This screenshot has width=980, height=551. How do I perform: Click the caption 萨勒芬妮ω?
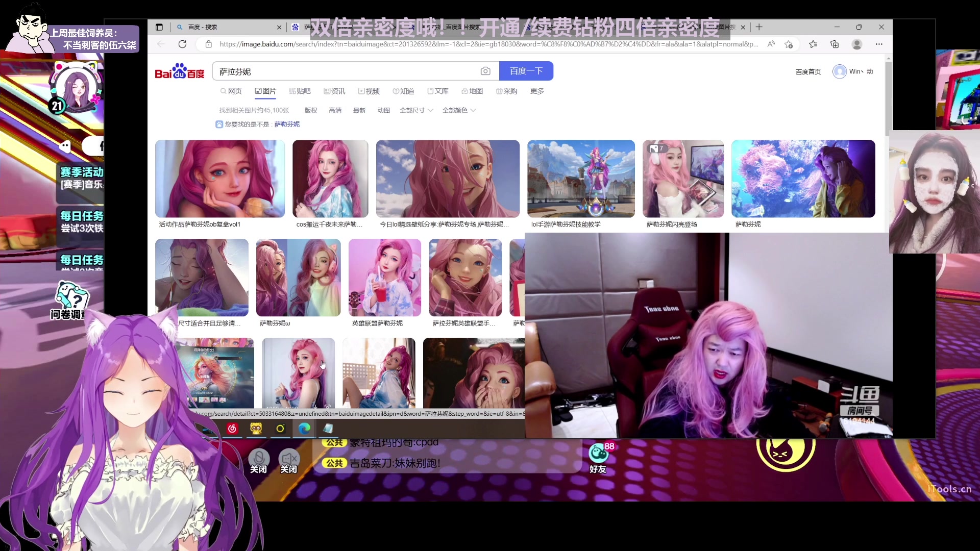point(275,323)
